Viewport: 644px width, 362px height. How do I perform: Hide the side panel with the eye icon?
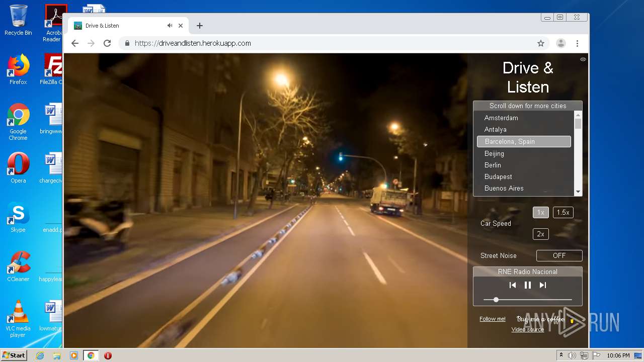tap(583, 59)
